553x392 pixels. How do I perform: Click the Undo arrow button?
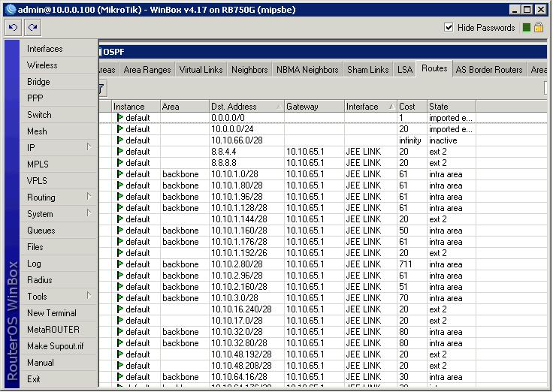tap(14, 28)
